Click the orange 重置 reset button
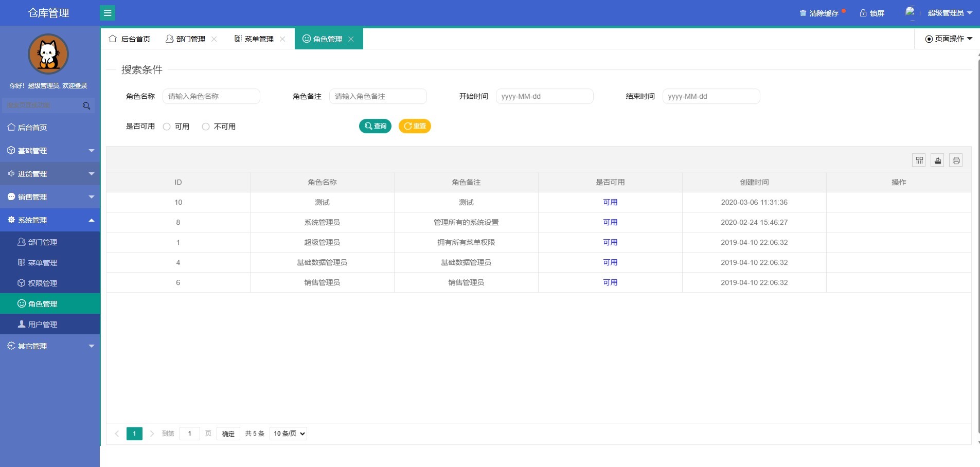Screen dimensions: 980x467 tap(415, 126)
